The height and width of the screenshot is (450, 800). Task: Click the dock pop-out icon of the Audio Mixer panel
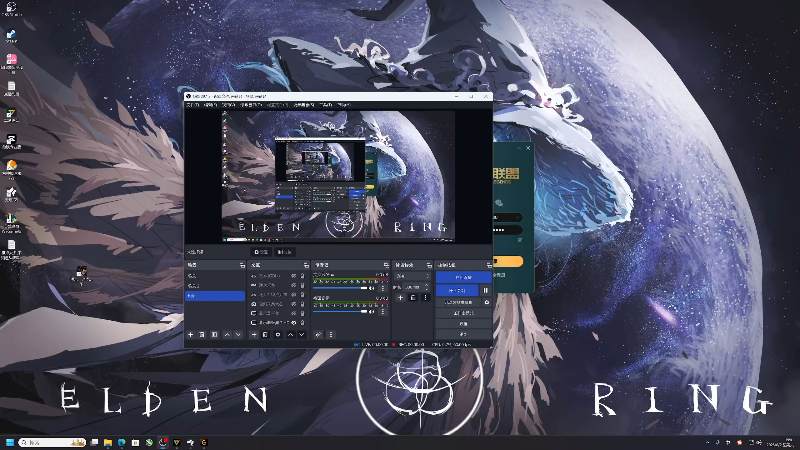(386, 265)
